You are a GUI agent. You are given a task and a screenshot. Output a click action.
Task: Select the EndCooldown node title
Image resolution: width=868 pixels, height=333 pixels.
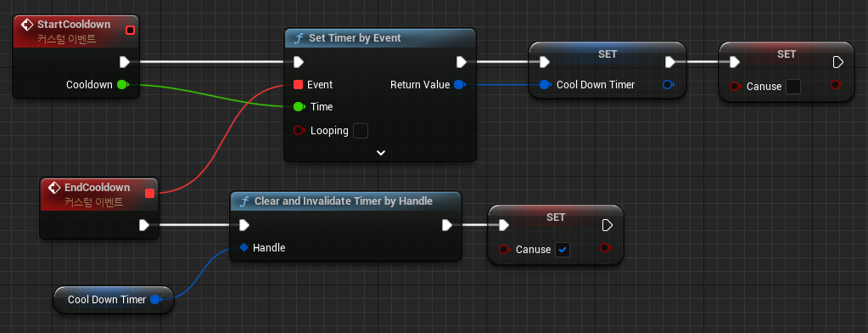pyautogui.click(x=98, y=187)
